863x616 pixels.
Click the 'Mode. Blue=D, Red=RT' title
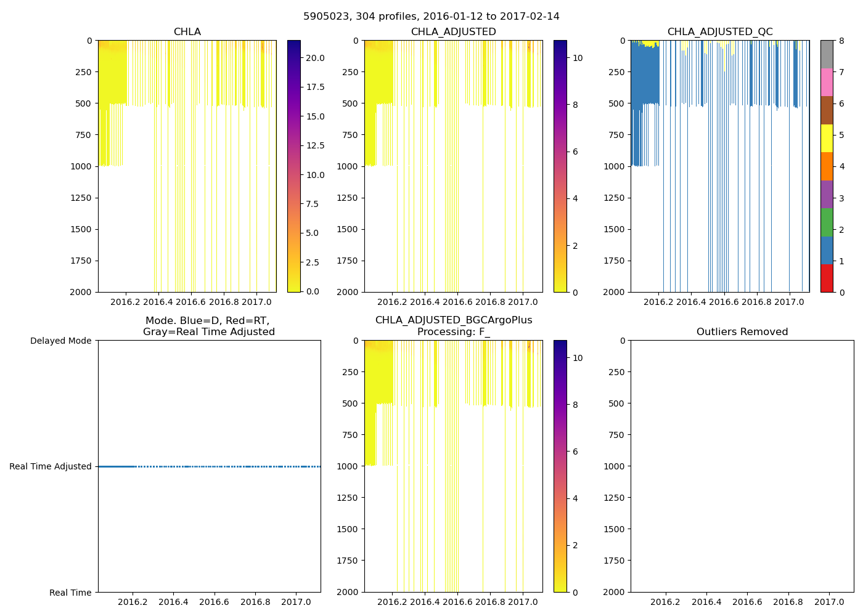point(208,321)
